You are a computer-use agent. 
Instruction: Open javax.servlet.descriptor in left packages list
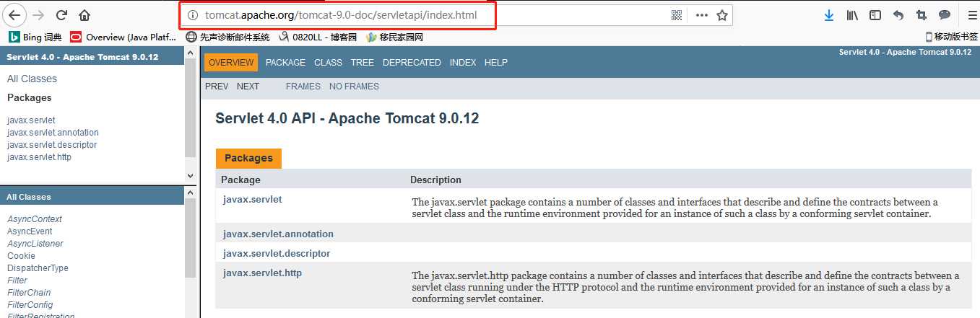click(52, 145)
